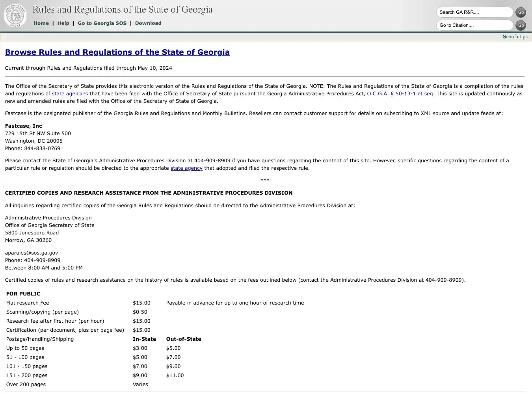The image size is (532, 394).
Task: Click the Morrow, GA 30260 line
Action: (28, 240)
